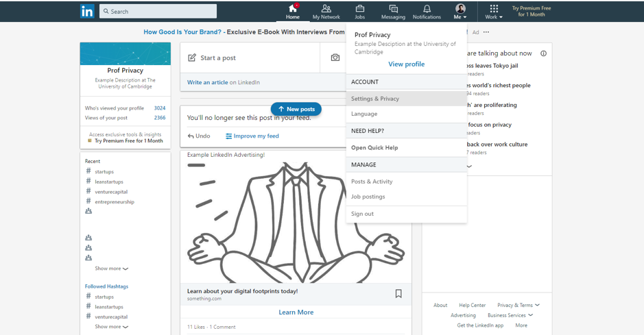
Task: Select venturecapital under Recent
Action: (x=111, y=192)
